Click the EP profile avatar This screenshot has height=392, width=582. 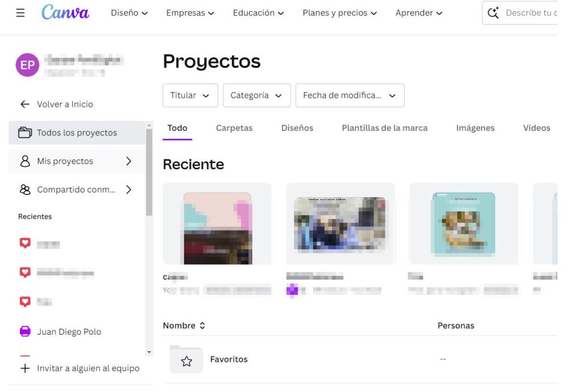(27, 65)
